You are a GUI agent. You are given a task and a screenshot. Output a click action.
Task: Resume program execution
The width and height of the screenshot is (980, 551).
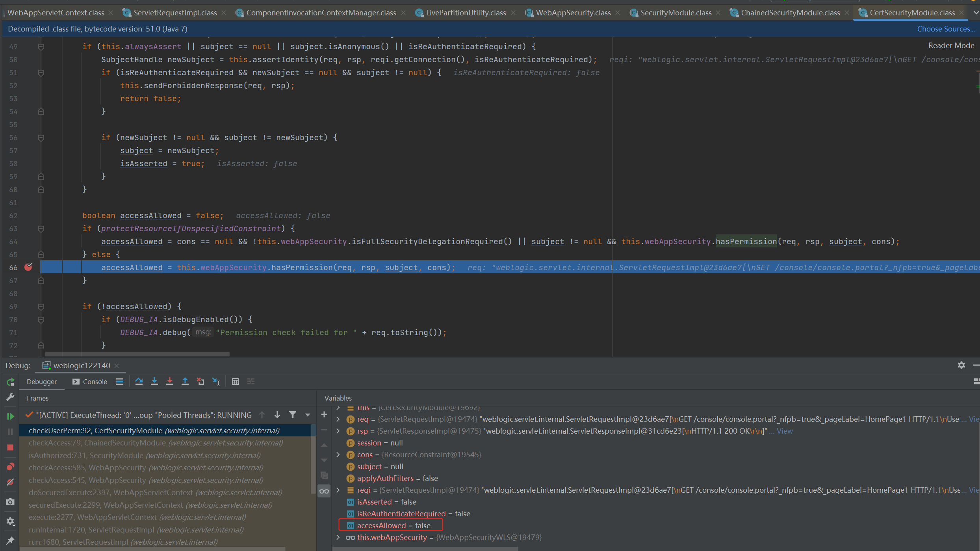click(11, 416)
